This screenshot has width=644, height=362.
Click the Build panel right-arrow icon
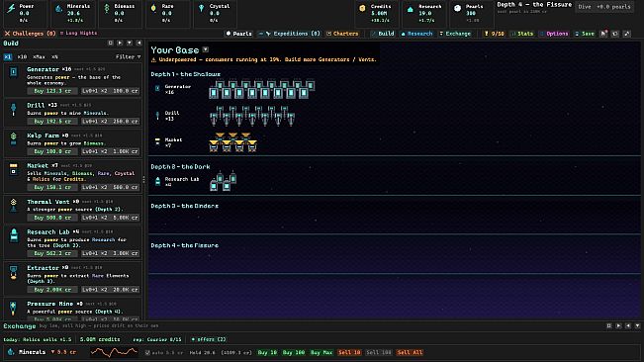pos(120,44)
